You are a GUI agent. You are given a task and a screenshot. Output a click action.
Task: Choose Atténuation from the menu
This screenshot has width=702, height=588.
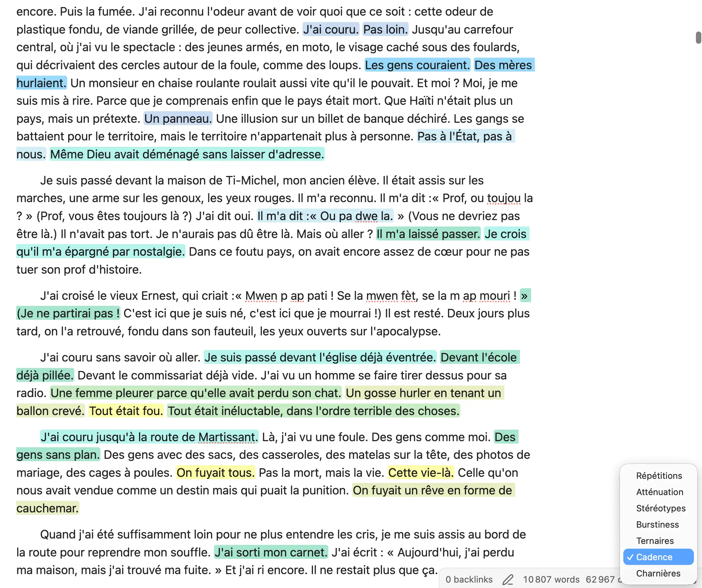click(x=659, y=492)
